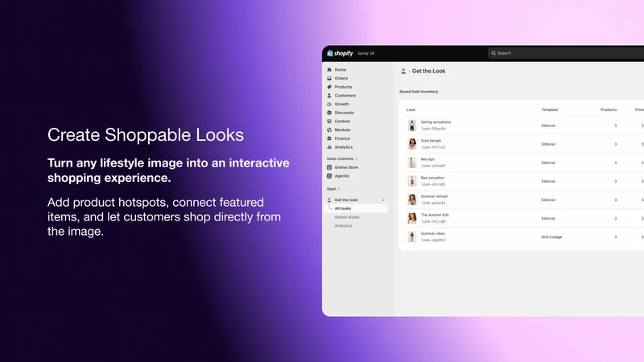Open the Red sensation look thumbnail
644x362 pixels.
(x=411, y=181)
